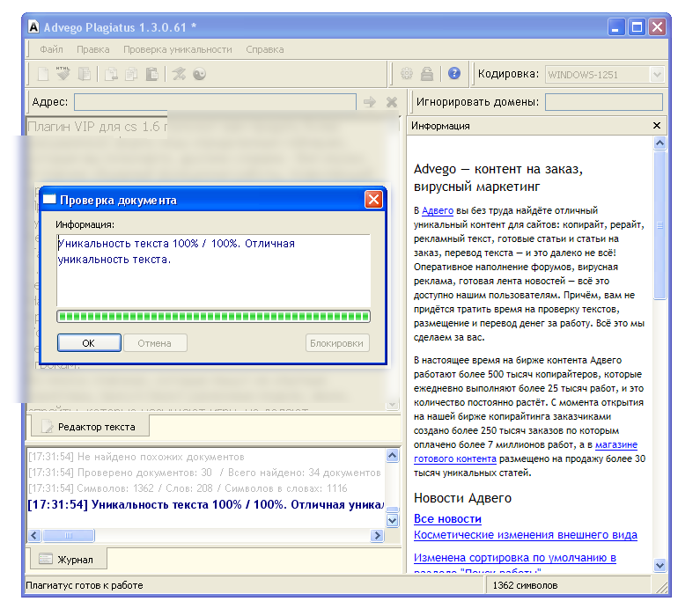The height and width of the screenshot is (616, 678).
Task: Click the go arrow next to address field
Action: click(370, 102)
